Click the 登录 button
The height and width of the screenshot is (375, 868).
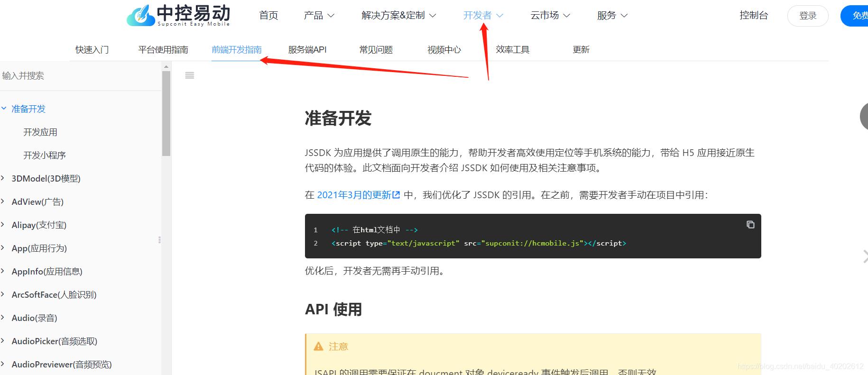click(x=808, y=16)
